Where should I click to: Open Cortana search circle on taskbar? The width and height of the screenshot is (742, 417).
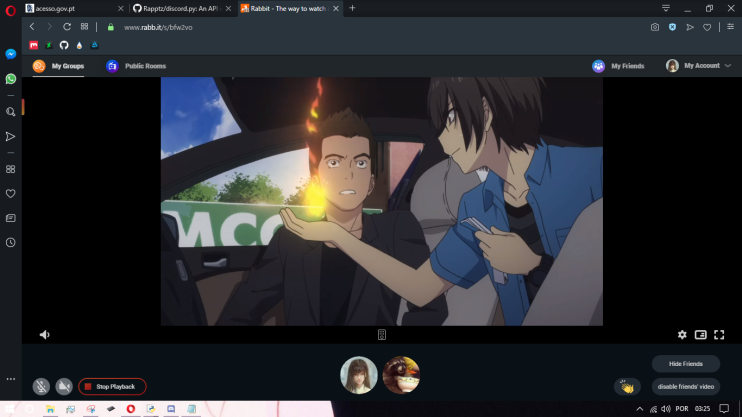(x=29, y=409)
